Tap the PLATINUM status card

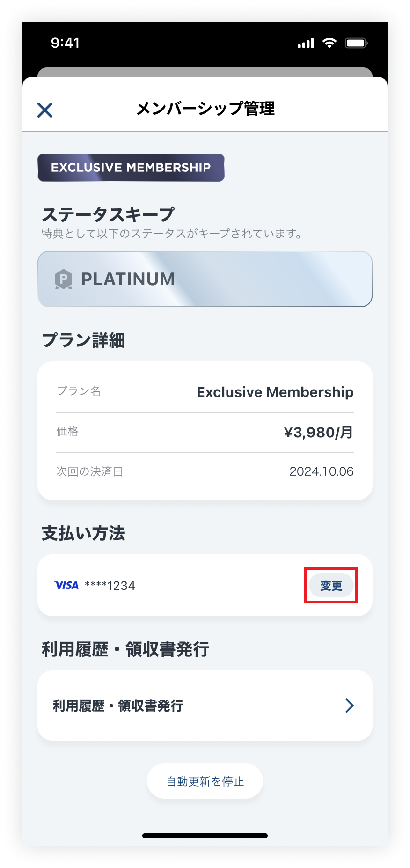[x=205, y=279]
